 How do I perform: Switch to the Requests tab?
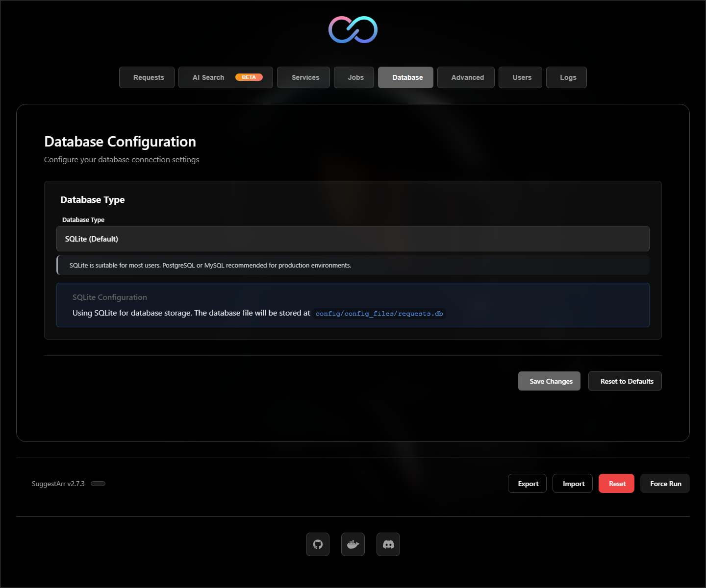(147, 77)
